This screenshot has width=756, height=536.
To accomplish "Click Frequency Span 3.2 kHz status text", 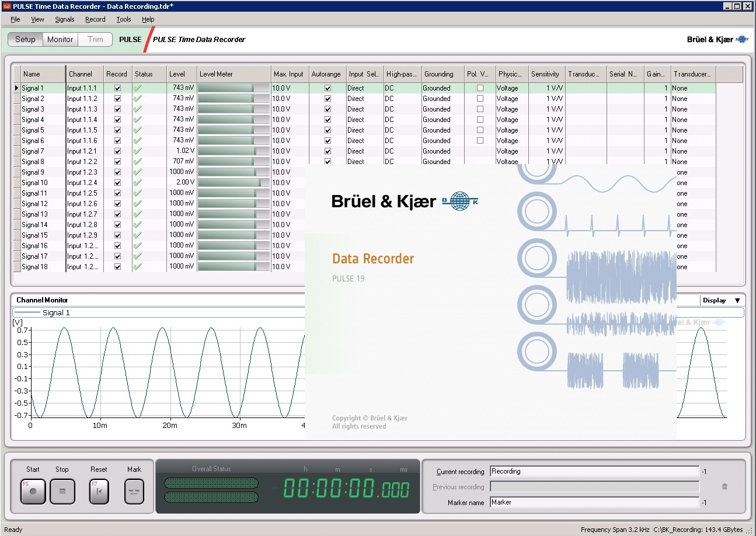I will point(615,530).
